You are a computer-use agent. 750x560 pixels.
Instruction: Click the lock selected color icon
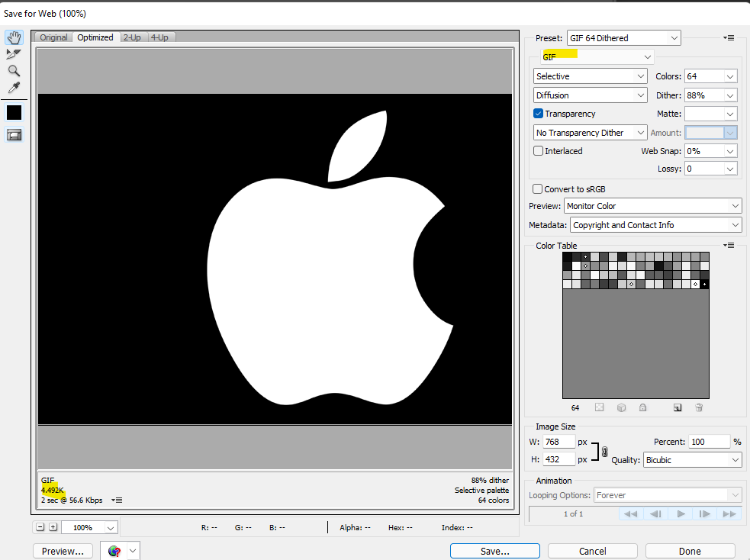[643, 407]
